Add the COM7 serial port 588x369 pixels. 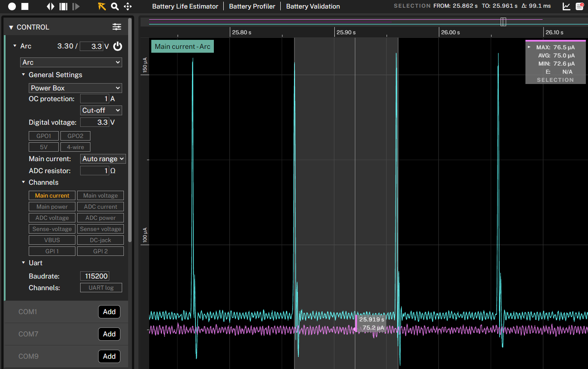pos(109,334)
